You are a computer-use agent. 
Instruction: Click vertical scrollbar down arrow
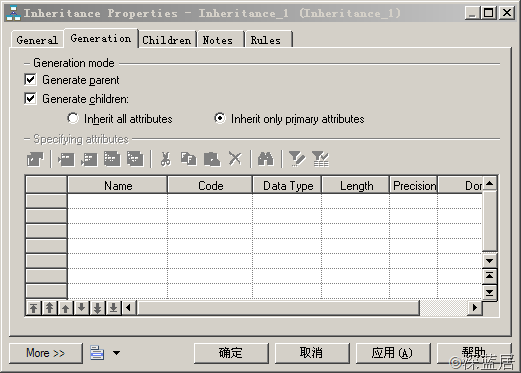[x=489, y=260]
